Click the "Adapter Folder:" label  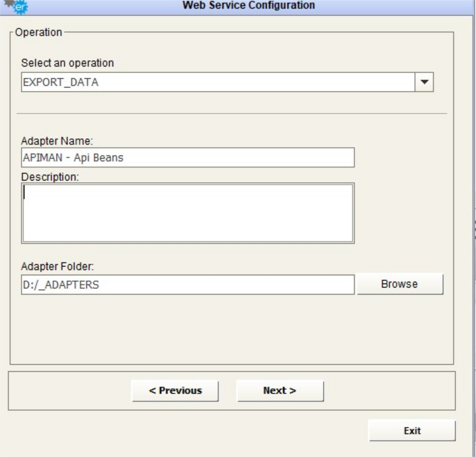tap(58, 266)
